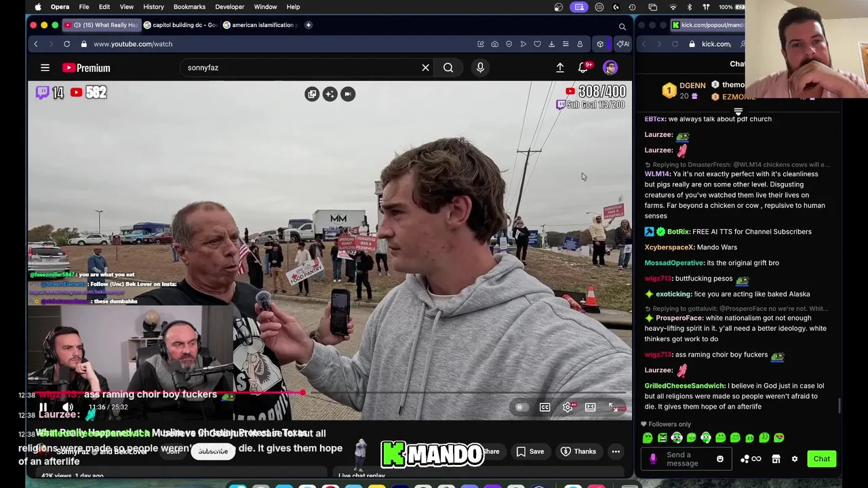
Task: Click the Kick chat Chat send button
Action: pyautogui.click(x=821, y=459)
